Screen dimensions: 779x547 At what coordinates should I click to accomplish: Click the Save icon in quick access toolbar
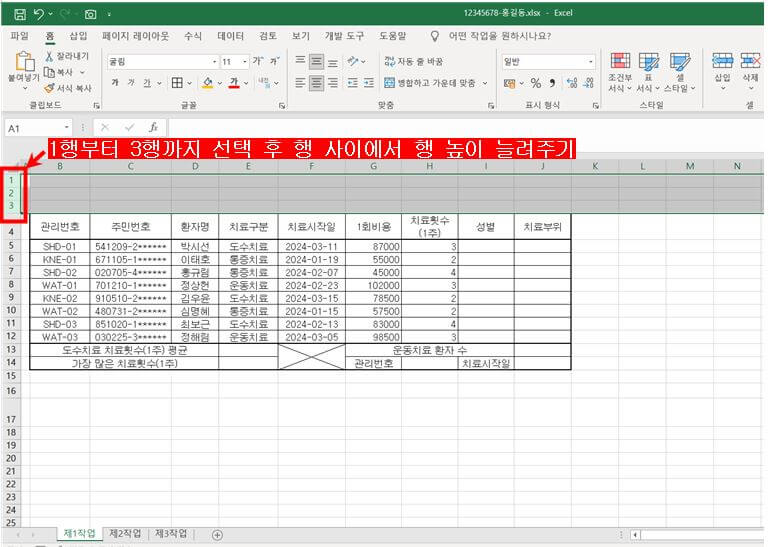20,14
